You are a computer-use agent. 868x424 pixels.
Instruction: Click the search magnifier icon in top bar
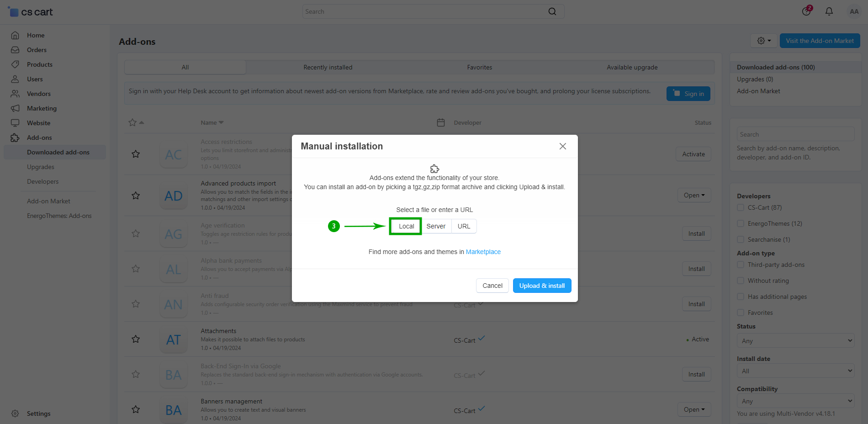[x=552, y=11]
